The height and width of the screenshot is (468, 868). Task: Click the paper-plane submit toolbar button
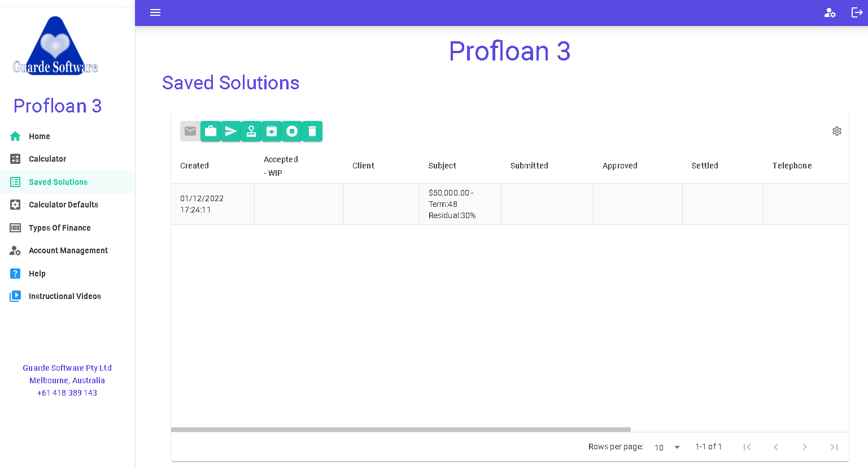coord(231,131)
